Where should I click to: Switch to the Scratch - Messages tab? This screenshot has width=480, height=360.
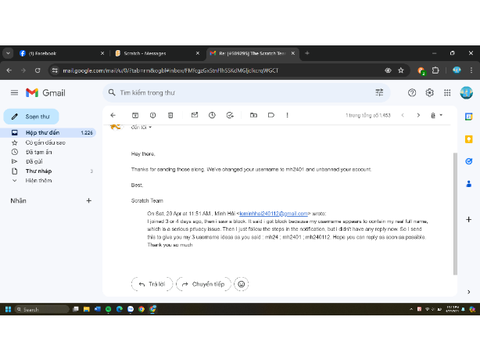(x=157, y=53)
